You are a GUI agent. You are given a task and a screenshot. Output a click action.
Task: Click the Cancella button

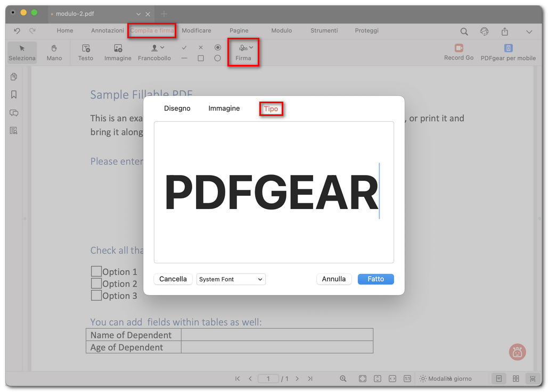click(173, 279)
